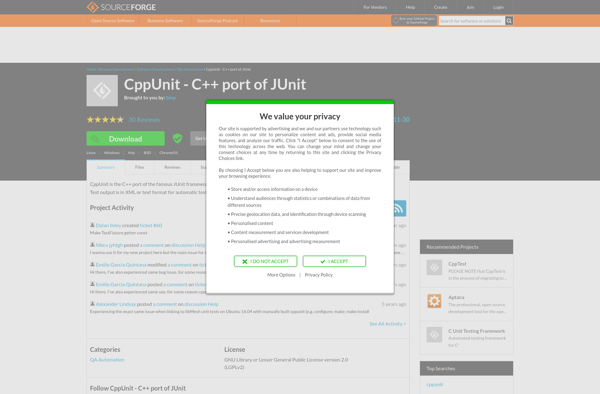Image resolution: width=600 pixels, height=394 pixels.
Task: Click the star rating icons
Action: click(x=105, y=120)
